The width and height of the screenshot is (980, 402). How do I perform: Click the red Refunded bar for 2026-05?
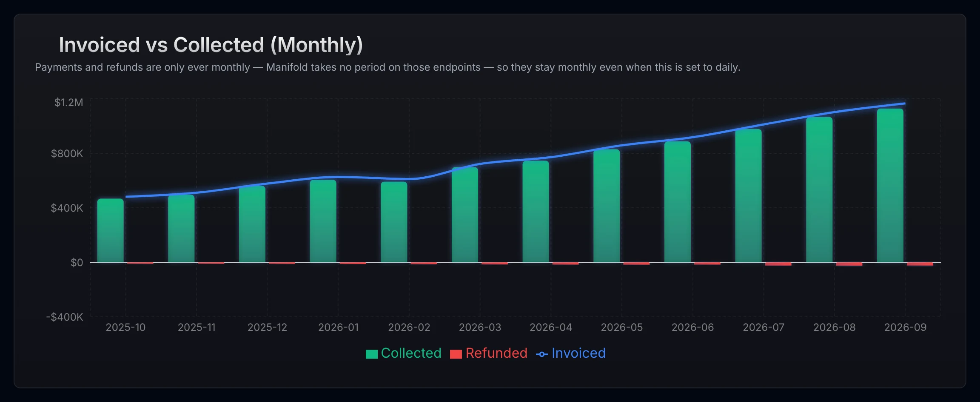coord(636,264)
